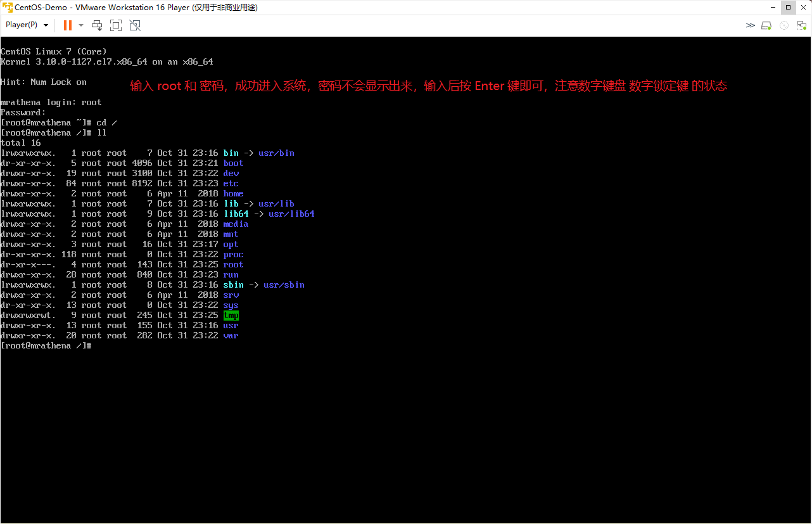
Task: Click the 'opt' directory name
Action: (x=231, y=244)
